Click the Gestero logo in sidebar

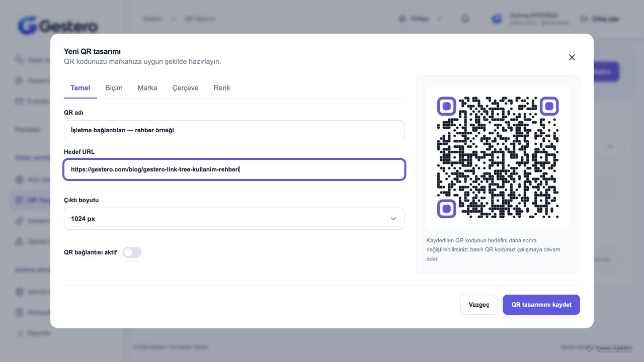pos(58,26)
